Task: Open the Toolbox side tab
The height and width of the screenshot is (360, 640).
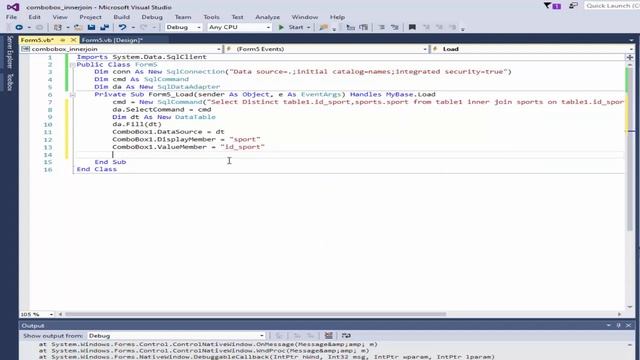Action: (10, 82)
